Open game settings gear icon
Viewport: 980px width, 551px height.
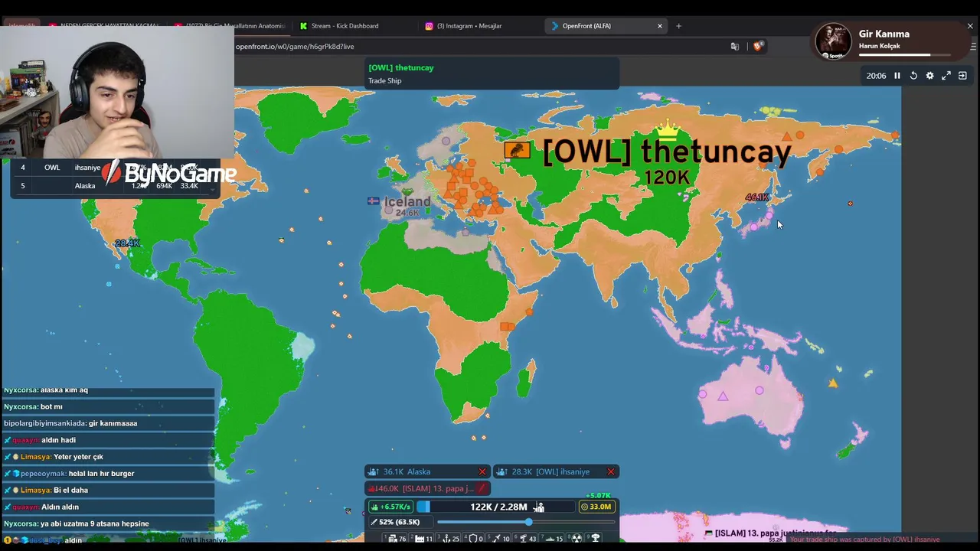pos(930,76)
